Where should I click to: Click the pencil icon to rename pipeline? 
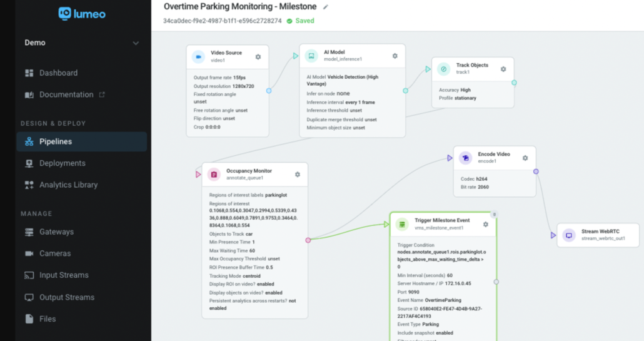325,7
